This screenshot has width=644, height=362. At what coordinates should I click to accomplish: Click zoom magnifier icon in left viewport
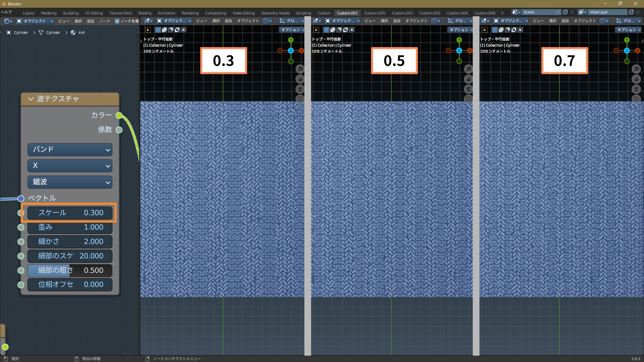(300, 69)
